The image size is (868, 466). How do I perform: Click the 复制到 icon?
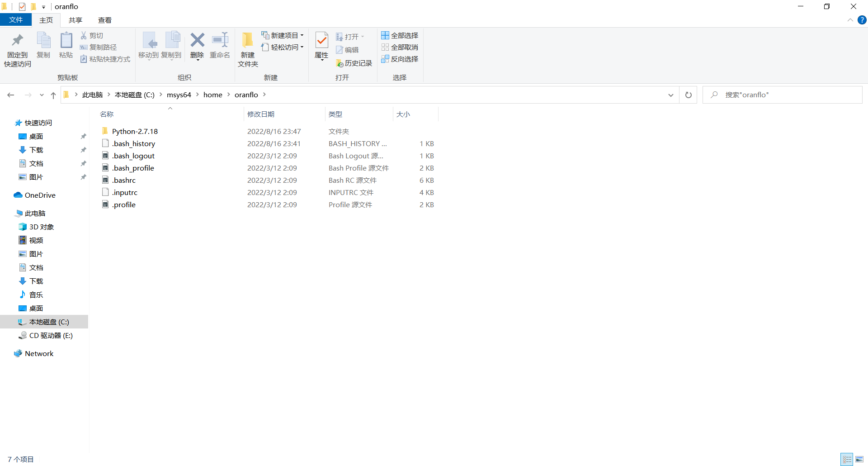tap(172, 40)
